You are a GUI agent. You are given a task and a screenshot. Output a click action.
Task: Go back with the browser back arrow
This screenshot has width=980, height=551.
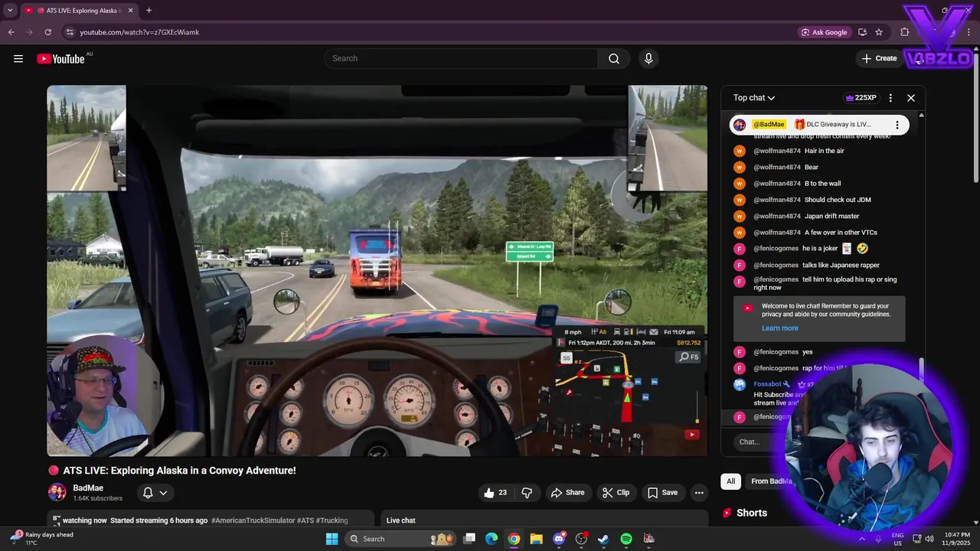(11, 32)
